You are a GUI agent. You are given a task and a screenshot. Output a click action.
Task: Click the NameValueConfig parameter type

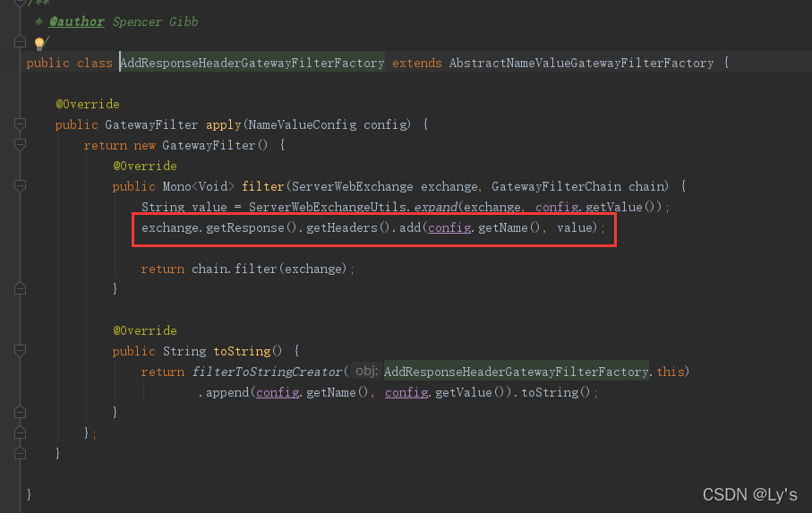coord(303,124)
